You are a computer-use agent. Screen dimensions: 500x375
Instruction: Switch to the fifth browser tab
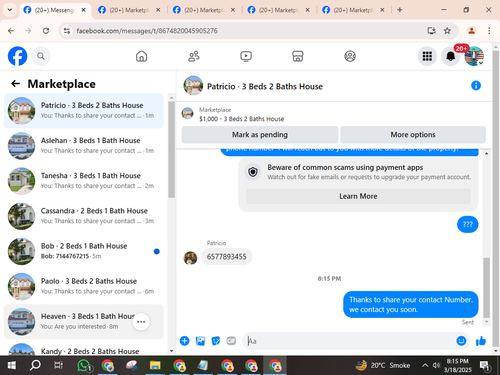352,10
